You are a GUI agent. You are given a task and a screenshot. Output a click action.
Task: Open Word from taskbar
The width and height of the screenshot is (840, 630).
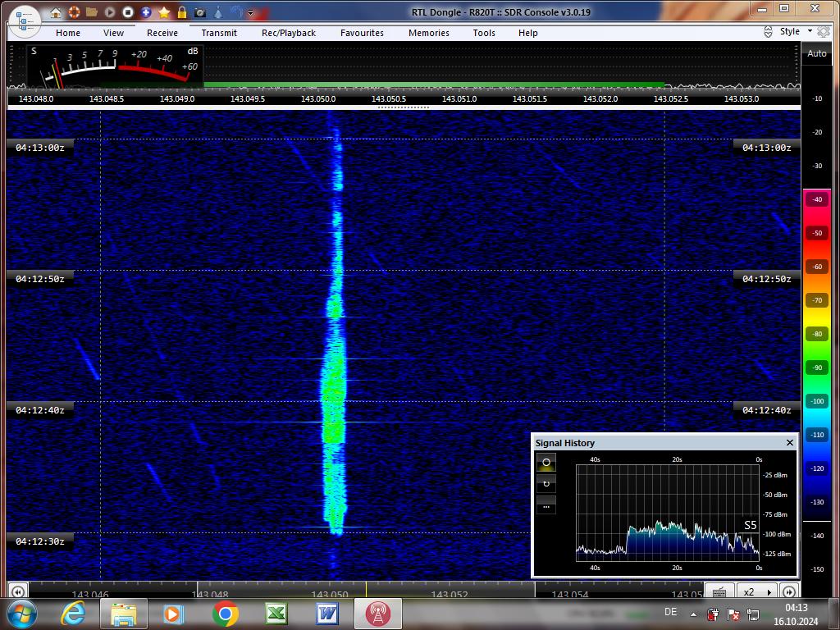coord(327,614)
